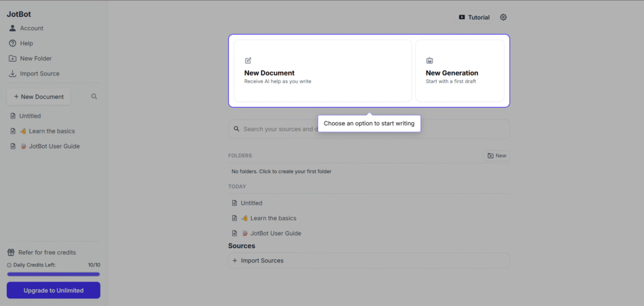Click Refer for free credits

tap(47, 252)
